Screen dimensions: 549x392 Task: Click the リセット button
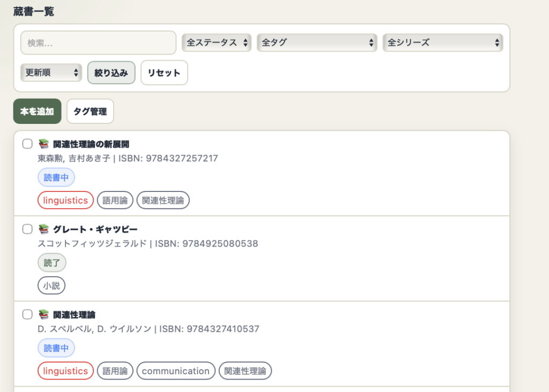tap(164, 73)
